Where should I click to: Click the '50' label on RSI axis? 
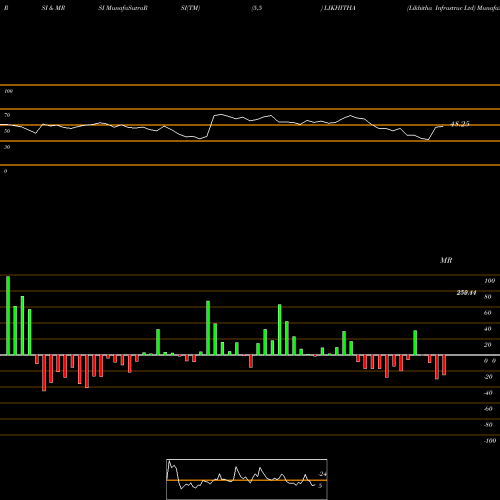coord(7,131)
